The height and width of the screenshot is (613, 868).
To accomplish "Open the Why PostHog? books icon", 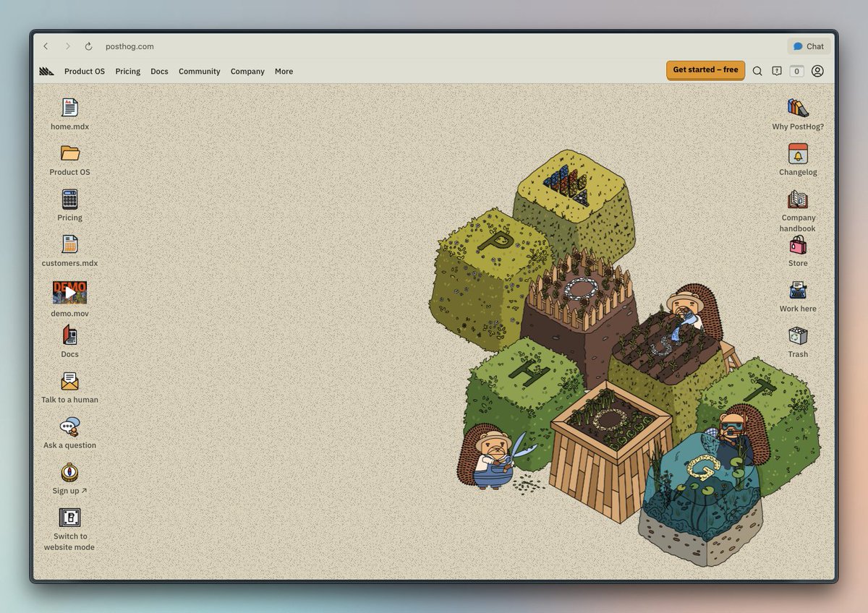I will [x=798, y=108].
